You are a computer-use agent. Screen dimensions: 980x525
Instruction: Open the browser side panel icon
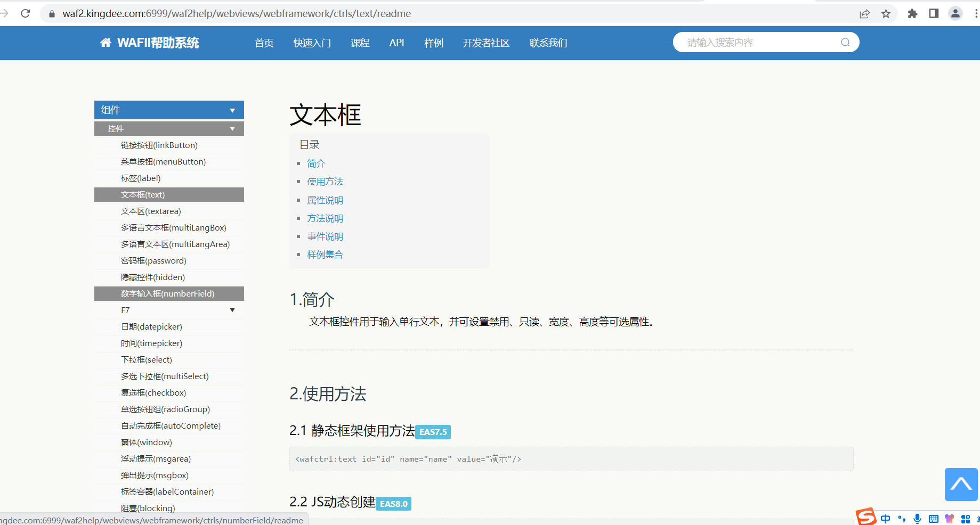(934, 14)
